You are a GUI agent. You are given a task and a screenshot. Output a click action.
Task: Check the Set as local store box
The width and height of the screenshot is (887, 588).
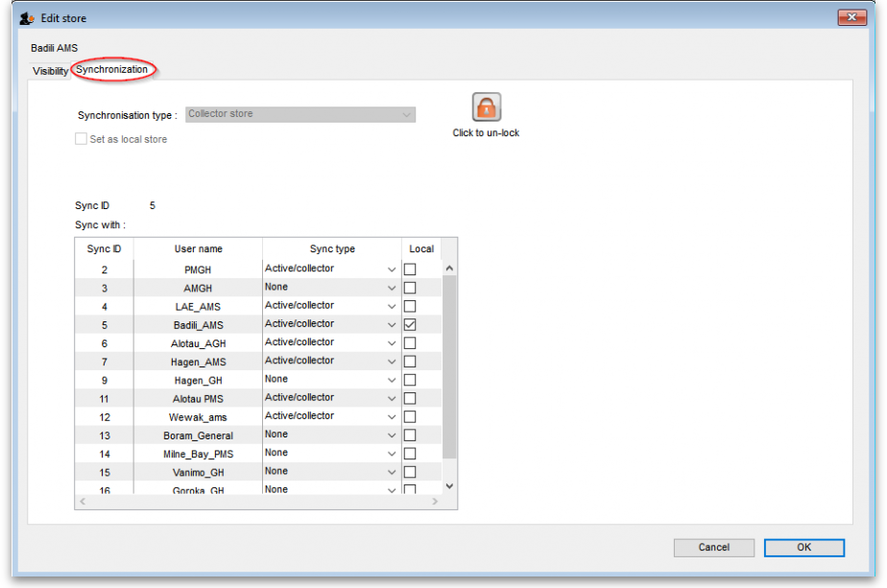(81, 139)
